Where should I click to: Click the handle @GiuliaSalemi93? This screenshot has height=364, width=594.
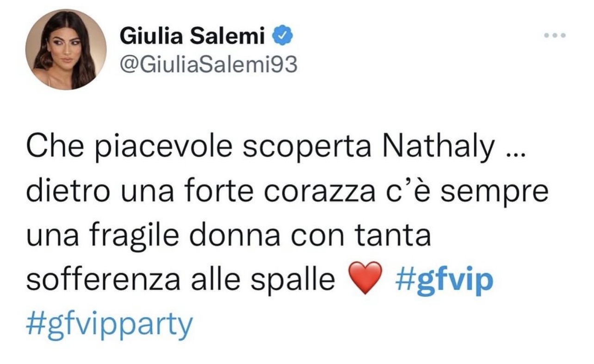point(209,65)
